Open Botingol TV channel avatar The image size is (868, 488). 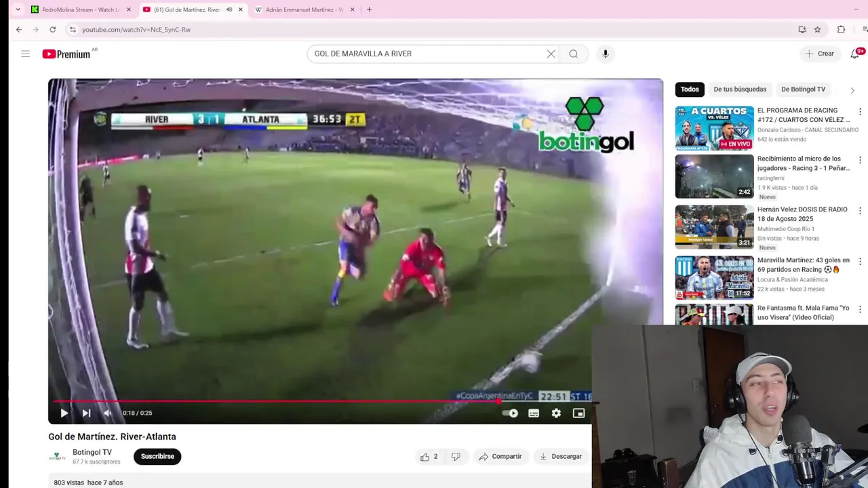click(x=57, y=456)
